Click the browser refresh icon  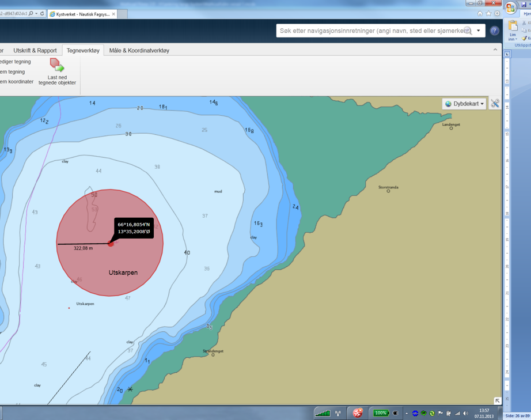click(x=42, y=13)
